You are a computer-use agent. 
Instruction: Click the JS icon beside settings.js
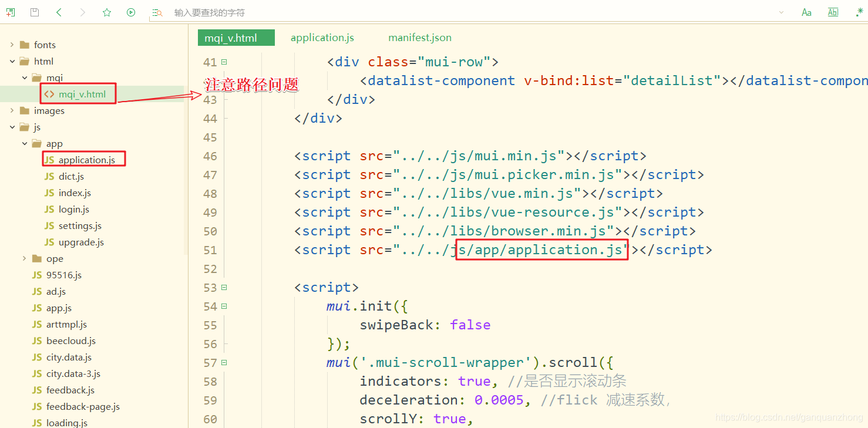tap(49, 225)
